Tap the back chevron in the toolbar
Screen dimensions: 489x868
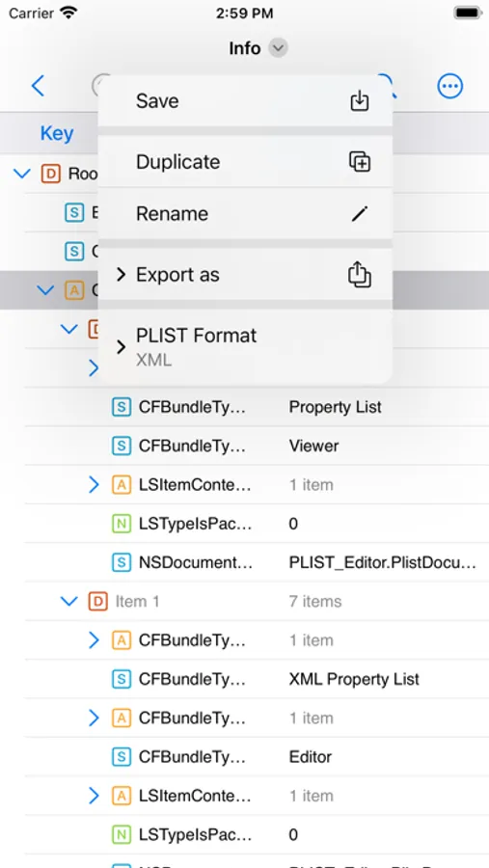38,86
